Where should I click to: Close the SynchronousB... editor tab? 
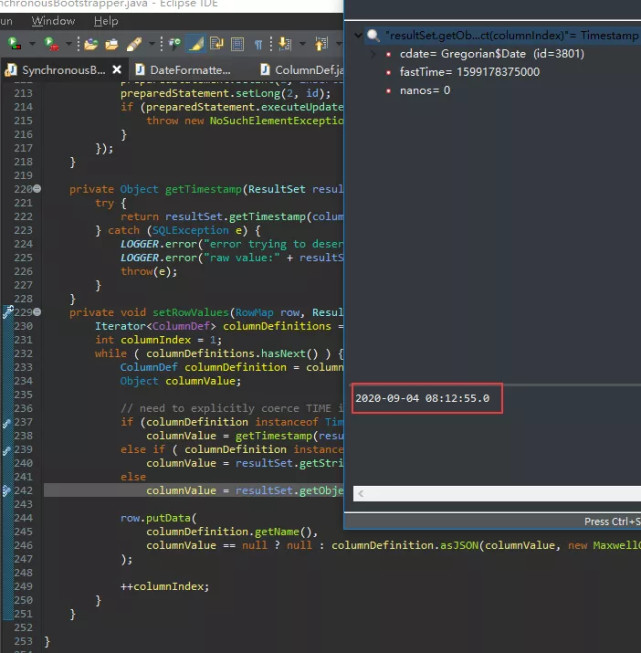[x=117, y=70]
